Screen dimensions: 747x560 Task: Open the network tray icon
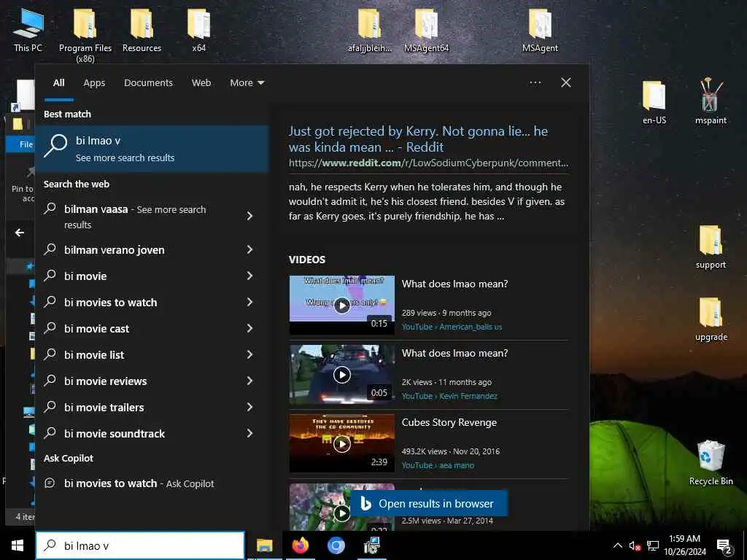(653, 545)
